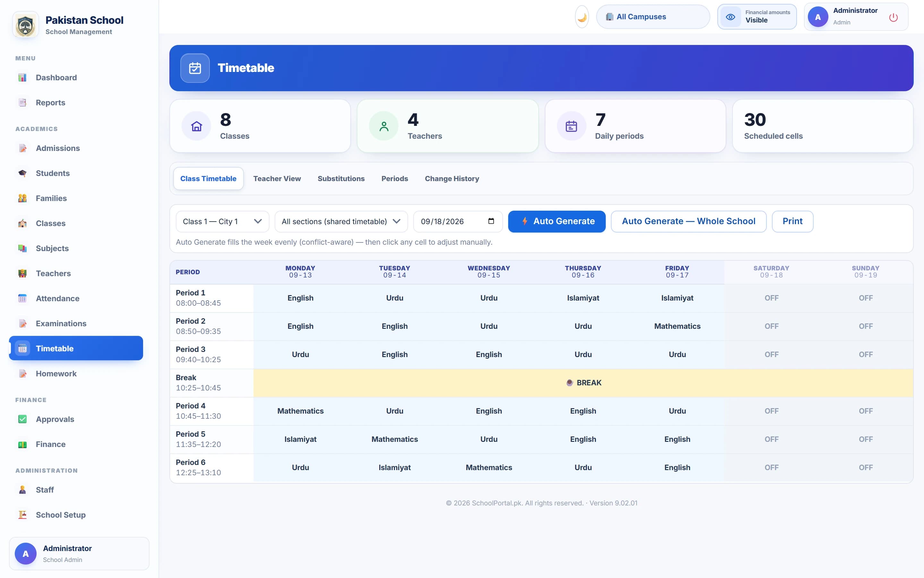Click Sunday Period 6 OFF cell
Viewport: 924px width, 578px height.
pyautogui.click(x=866, y=468)
